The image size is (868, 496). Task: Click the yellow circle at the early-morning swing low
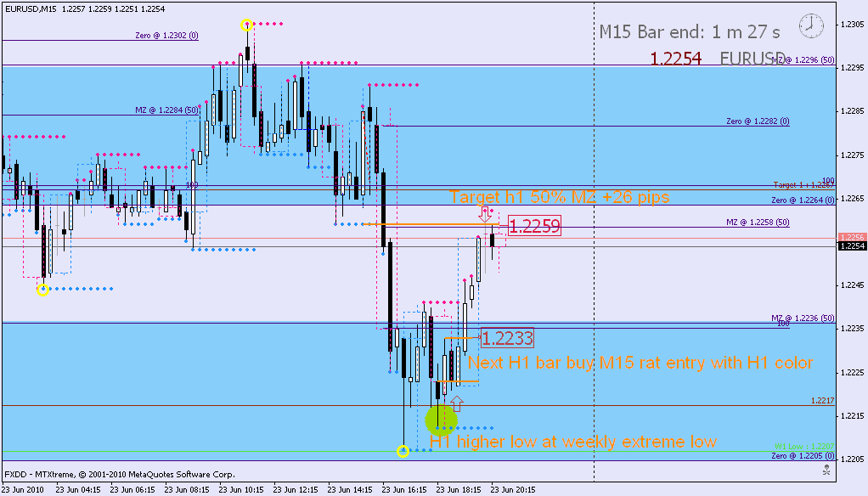coord(42,289)
